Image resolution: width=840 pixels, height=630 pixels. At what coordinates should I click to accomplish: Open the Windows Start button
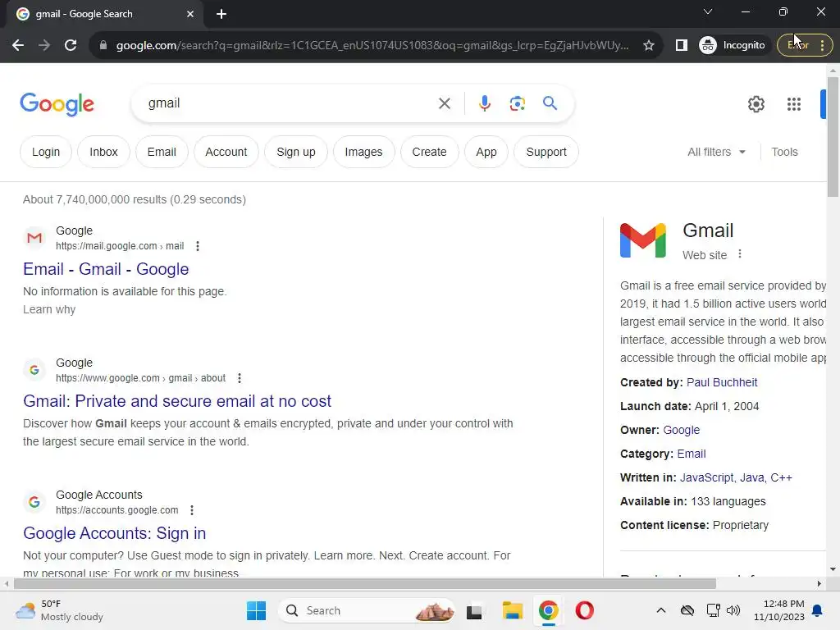256,610
